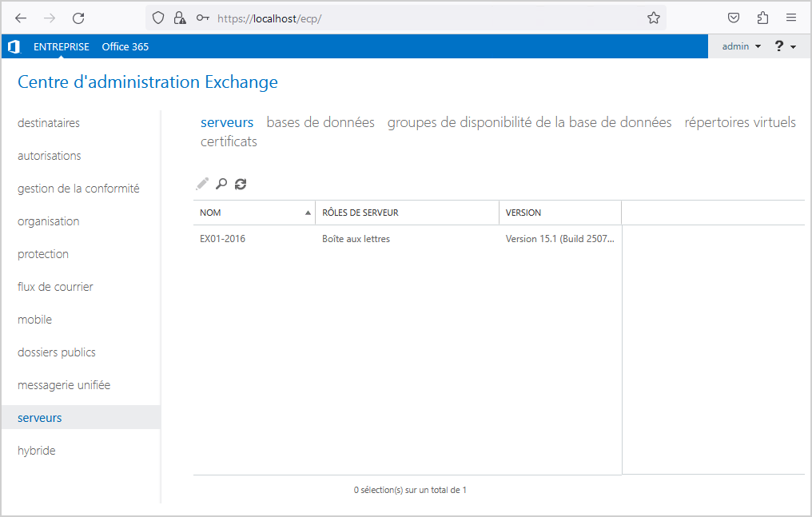Viewport: 812px width, 517px height.
Task: Expand the admin user dropdown
Action: 741,46
